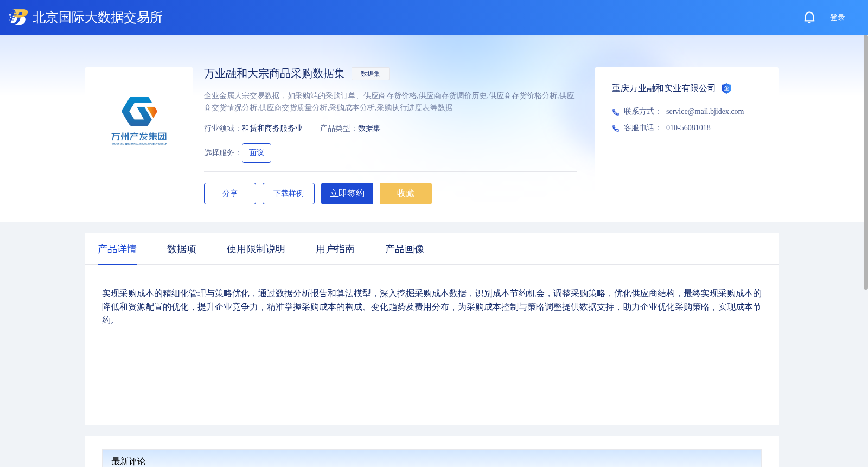
Task: Click the page vertical scrollbar
Action: [865, 162]
